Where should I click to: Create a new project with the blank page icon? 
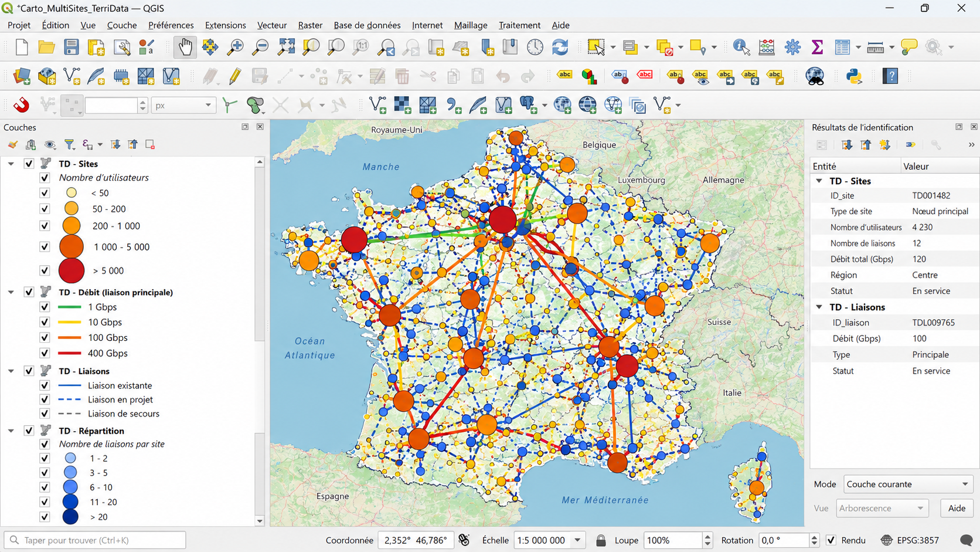(x=22, y=47)
